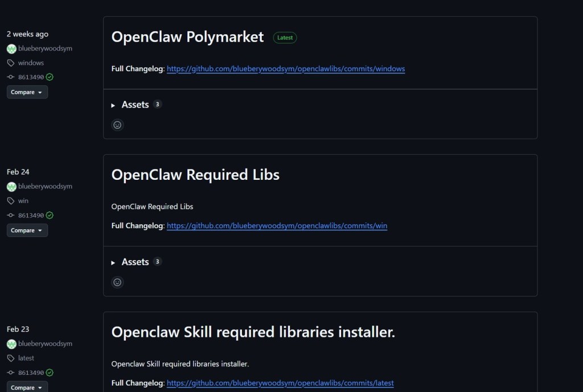Add reaction to OpenClaw Required Libs release

click(x=117, y=282)
